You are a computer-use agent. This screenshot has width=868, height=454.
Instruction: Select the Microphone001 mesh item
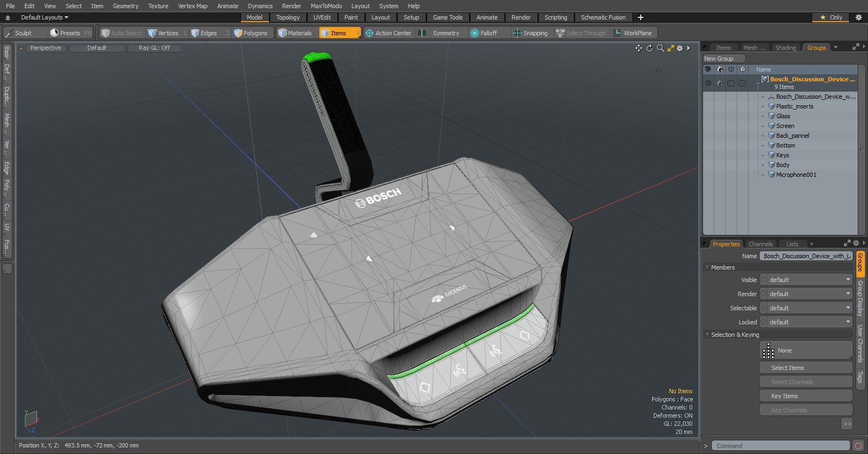click(x=796, y=175)
